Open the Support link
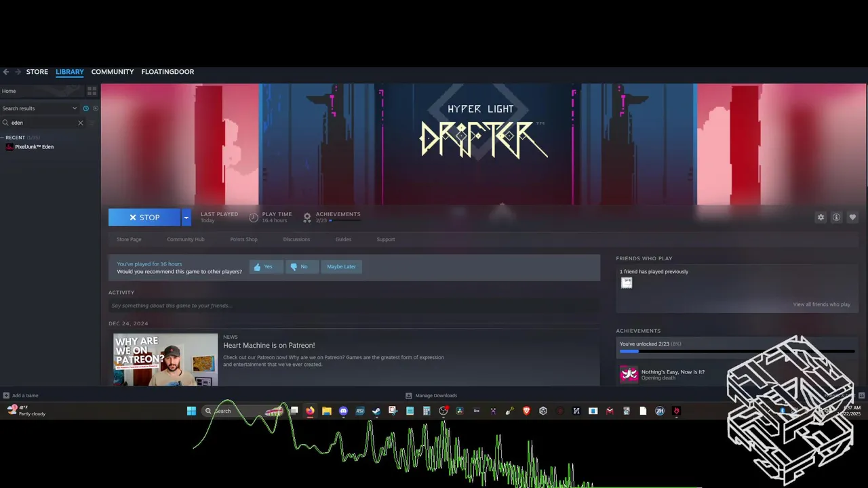 (386, 239)
